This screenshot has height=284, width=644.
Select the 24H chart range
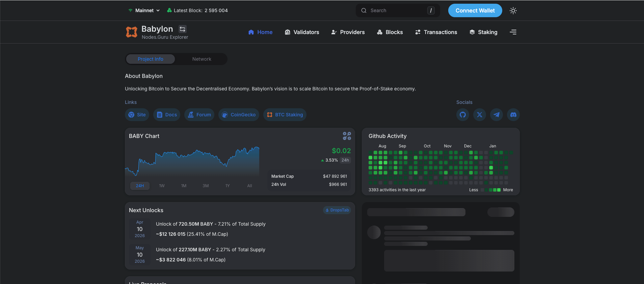[140, 186]
